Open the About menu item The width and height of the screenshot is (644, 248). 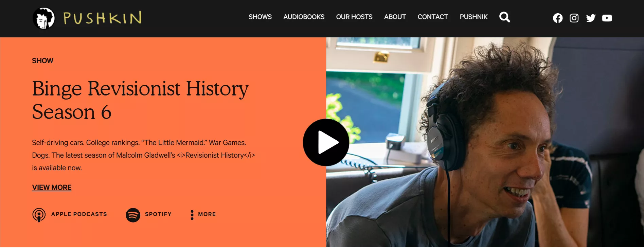tap(395, 17)
